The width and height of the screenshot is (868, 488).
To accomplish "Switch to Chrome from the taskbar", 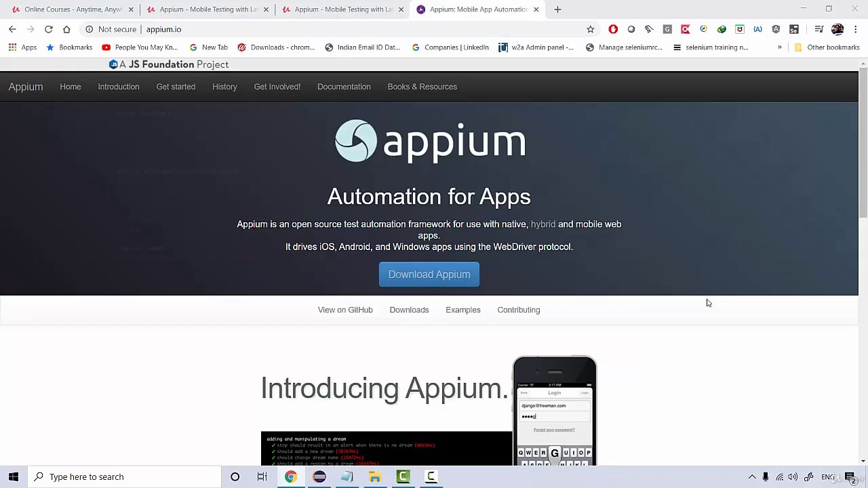I will 290,476.
